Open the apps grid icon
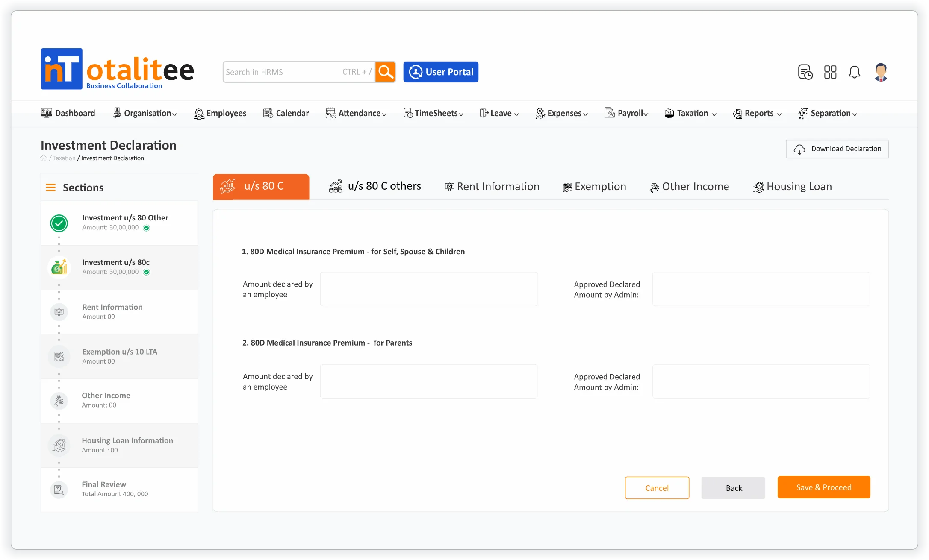Screen dimensions: 929x560 pyautogui.click(x=830, y=72)
